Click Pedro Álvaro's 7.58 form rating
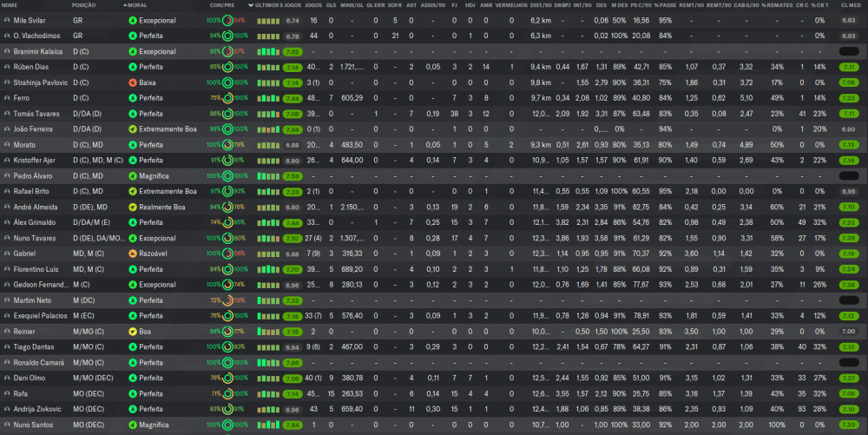The height and width of the screenshot is (435, 868). (293, 176)
